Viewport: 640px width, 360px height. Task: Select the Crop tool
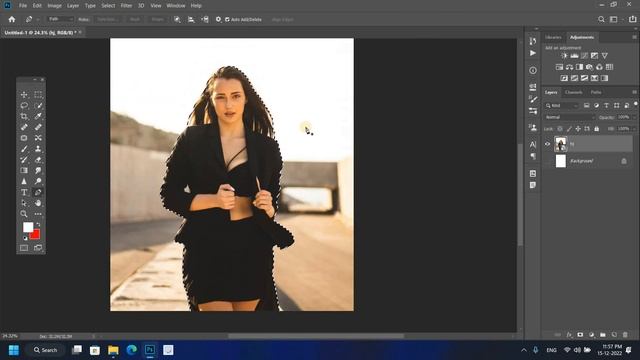pyautogui.click(x=24, y=116)
